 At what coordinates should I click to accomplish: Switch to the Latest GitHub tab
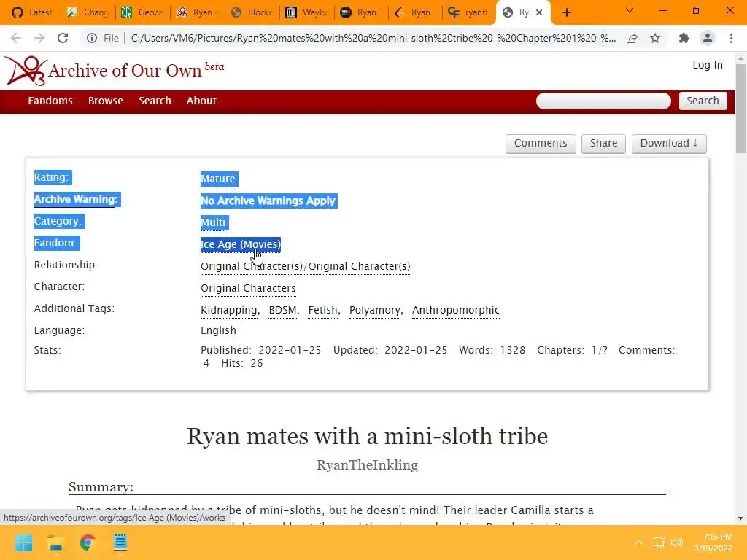(x=31, y=12)
